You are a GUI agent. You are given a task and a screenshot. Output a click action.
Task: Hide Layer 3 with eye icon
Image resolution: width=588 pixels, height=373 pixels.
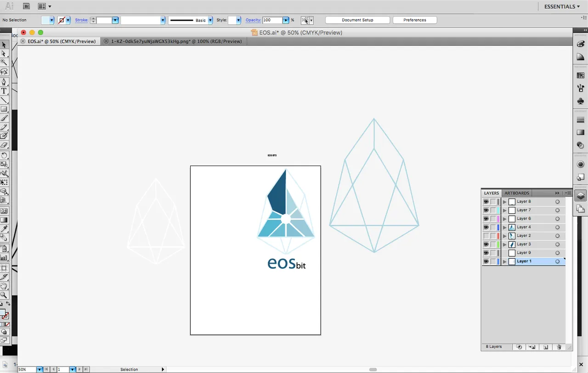point(486,245)
